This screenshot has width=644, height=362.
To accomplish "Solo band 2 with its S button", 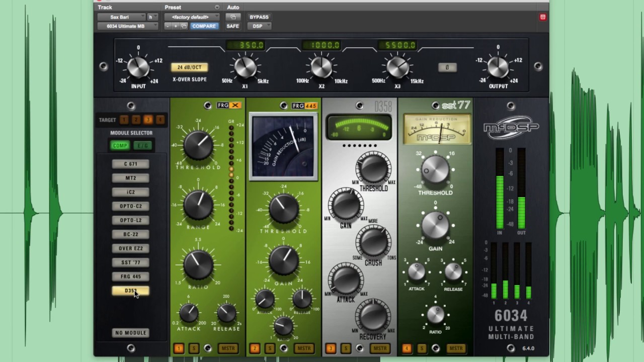I will tap(269, 348).
